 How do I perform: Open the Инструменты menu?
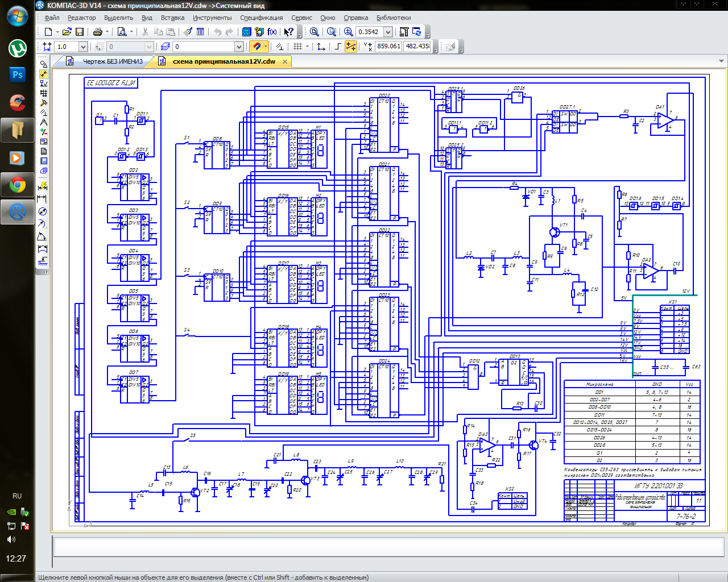(212, 18)
